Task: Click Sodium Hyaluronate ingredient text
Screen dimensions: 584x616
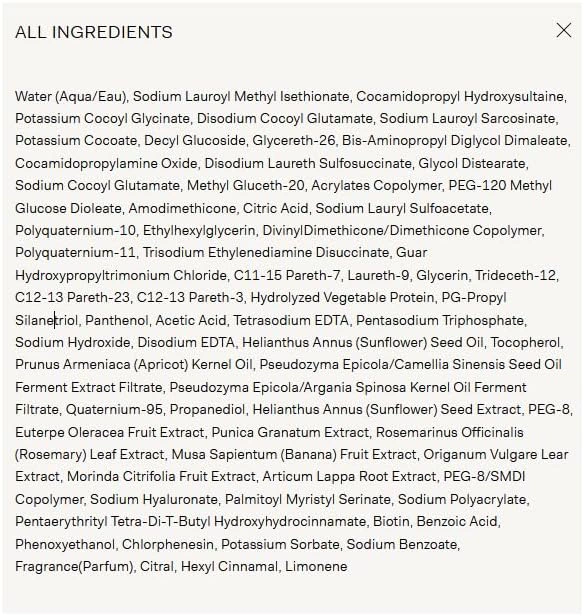Action: point(154,499)
